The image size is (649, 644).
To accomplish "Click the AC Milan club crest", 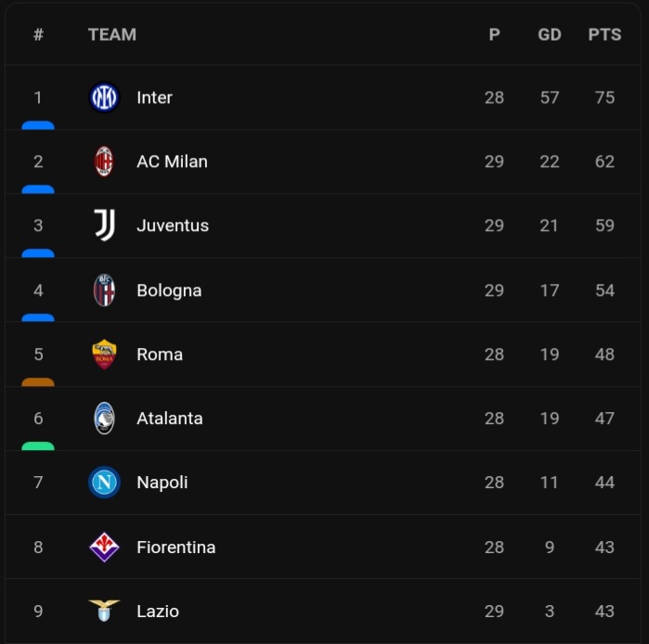I will click(x=104, y=161).
